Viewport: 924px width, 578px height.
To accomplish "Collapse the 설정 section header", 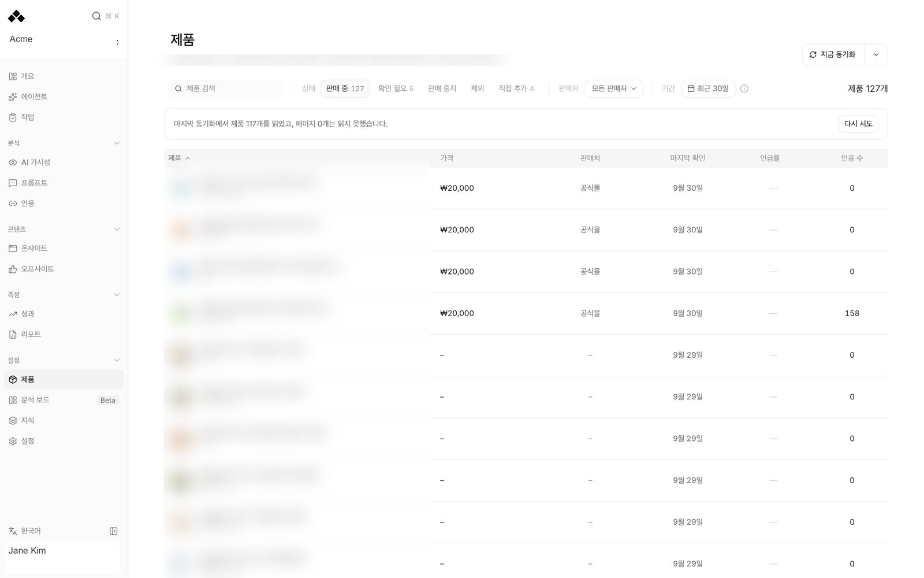I will (117, 361).
